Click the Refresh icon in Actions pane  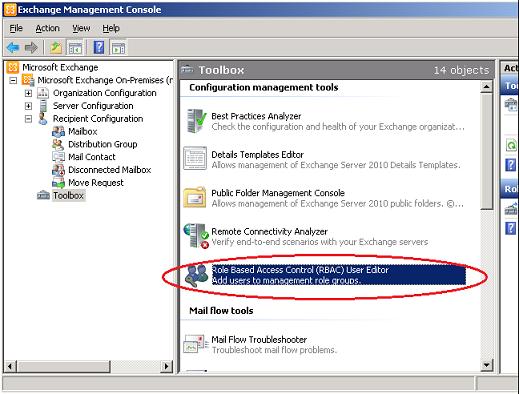[x=511, y=145]
